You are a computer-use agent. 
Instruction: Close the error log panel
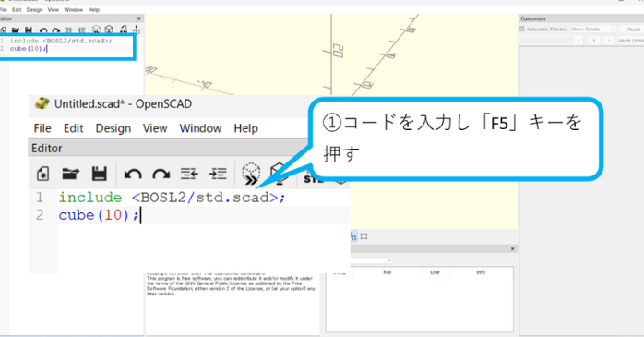(x=512, y=248)
